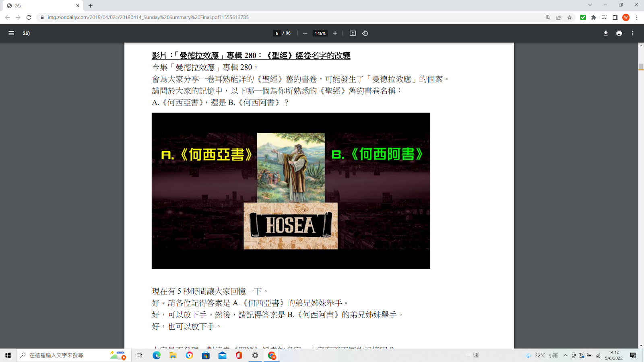Click the scrollbar up arrow
The width and height of the screenshot is (644, 362).
[x=641, y=46]
